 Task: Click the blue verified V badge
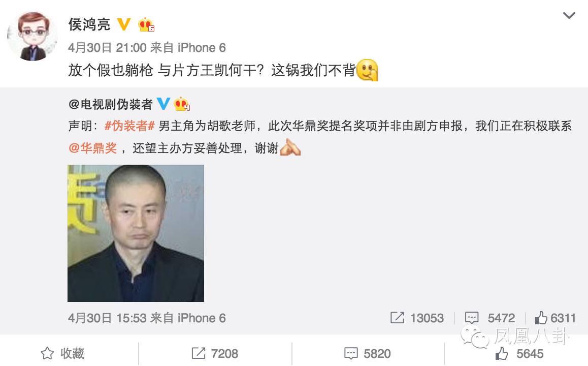(164, 104)
